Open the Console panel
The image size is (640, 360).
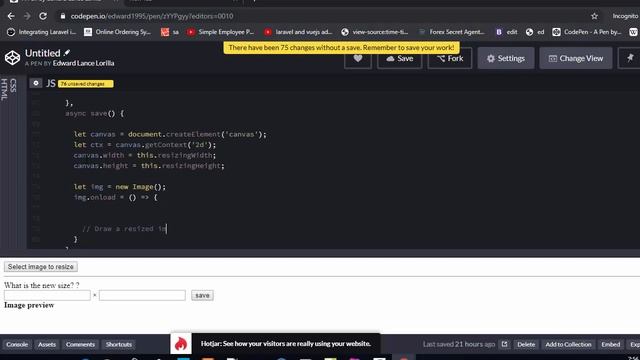tap(17, 344)
